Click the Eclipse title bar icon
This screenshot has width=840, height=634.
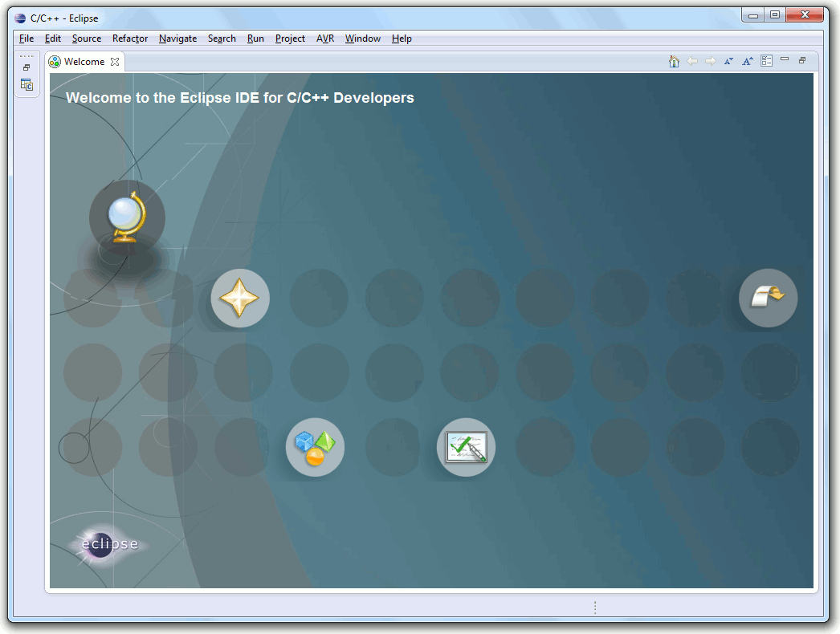click(x=20, y=18)
